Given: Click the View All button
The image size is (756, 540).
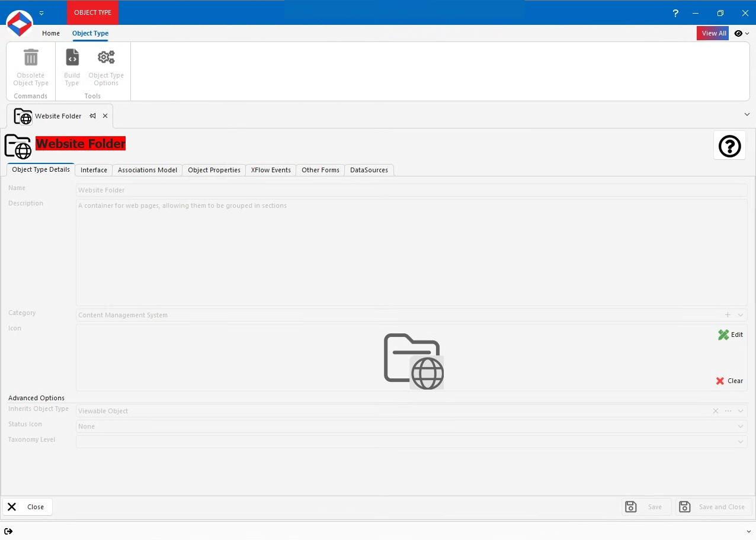Looking at the screenshot, I should (713, 33).
